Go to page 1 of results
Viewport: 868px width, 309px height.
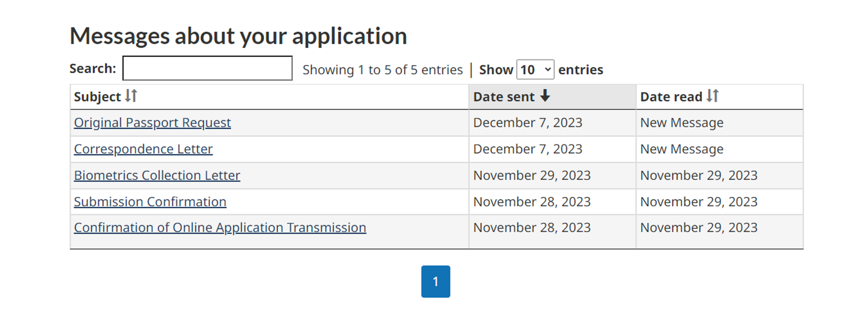[435, 282]
